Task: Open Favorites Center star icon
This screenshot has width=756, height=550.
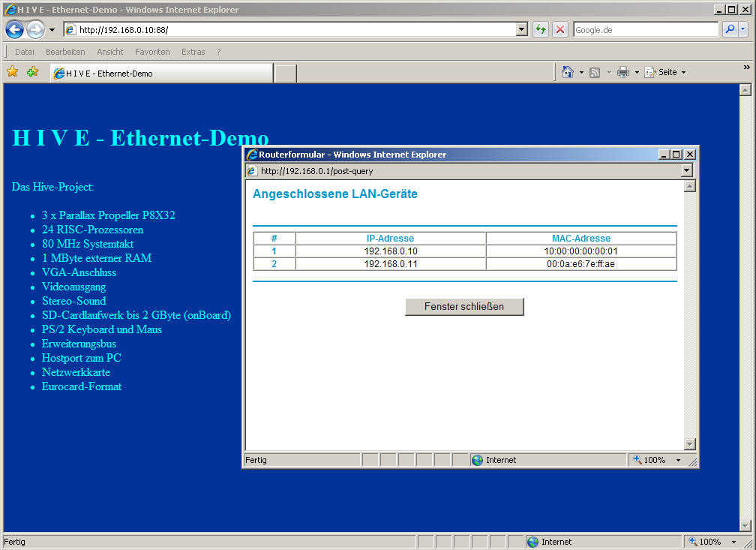Action: tap(12, 72)
